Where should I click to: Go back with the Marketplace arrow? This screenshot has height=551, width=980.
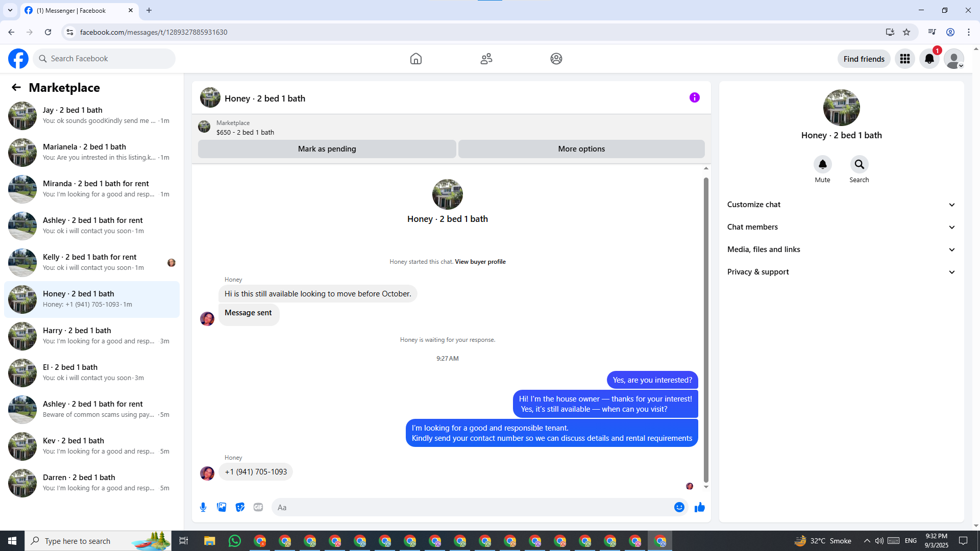coord(16,87)
